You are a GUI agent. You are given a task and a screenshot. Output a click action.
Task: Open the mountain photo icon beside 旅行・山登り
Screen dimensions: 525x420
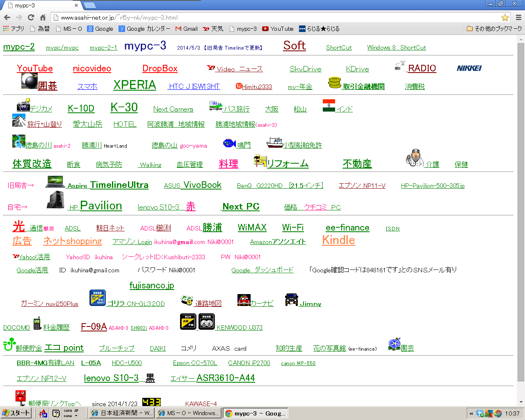pyautogui.click(x=19, y=121)
